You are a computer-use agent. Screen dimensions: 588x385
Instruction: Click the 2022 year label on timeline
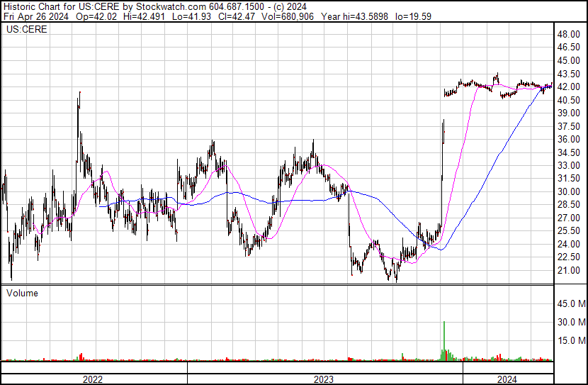pos(93,379)
